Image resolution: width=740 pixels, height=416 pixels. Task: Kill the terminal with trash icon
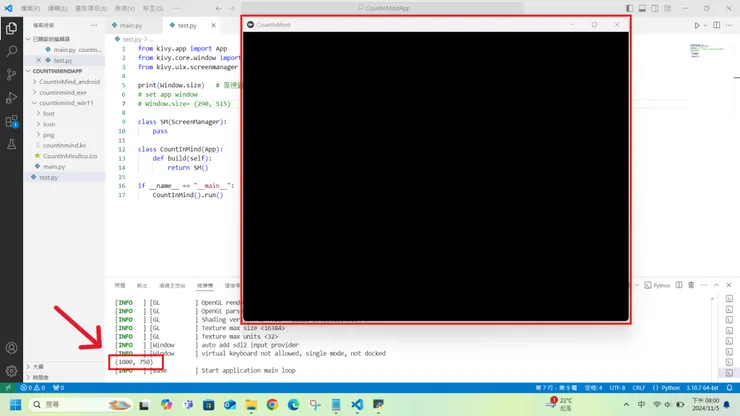click(x=691, y=285)
